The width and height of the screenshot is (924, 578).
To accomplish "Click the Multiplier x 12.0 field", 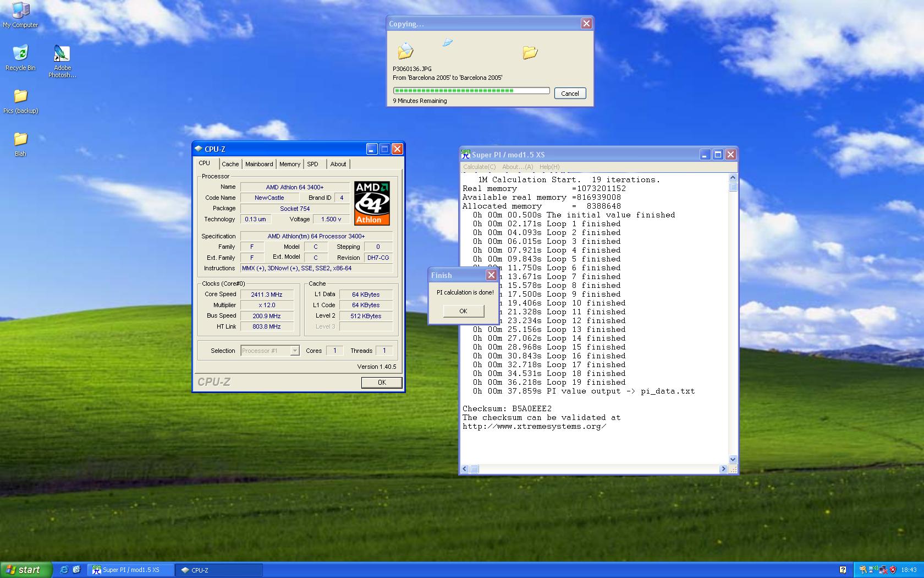I will pos(267,305).
